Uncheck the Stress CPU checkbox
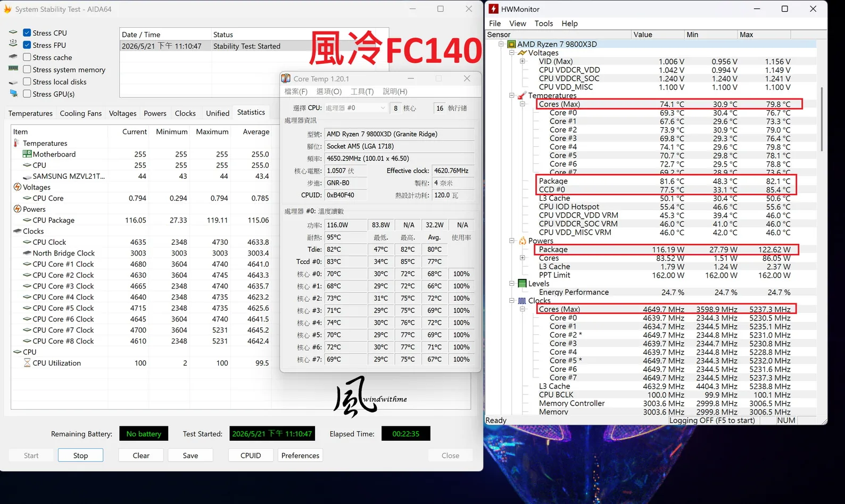 click(x=27, y=32)
